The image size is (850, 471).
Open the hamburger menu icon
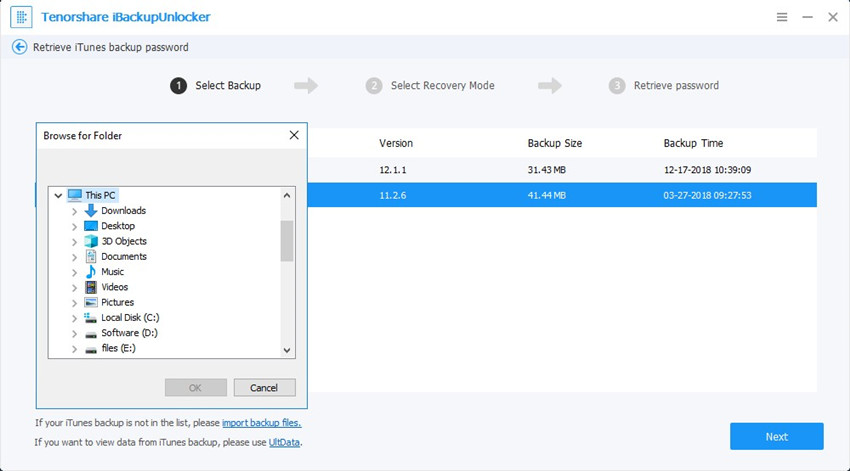[782, 17]
